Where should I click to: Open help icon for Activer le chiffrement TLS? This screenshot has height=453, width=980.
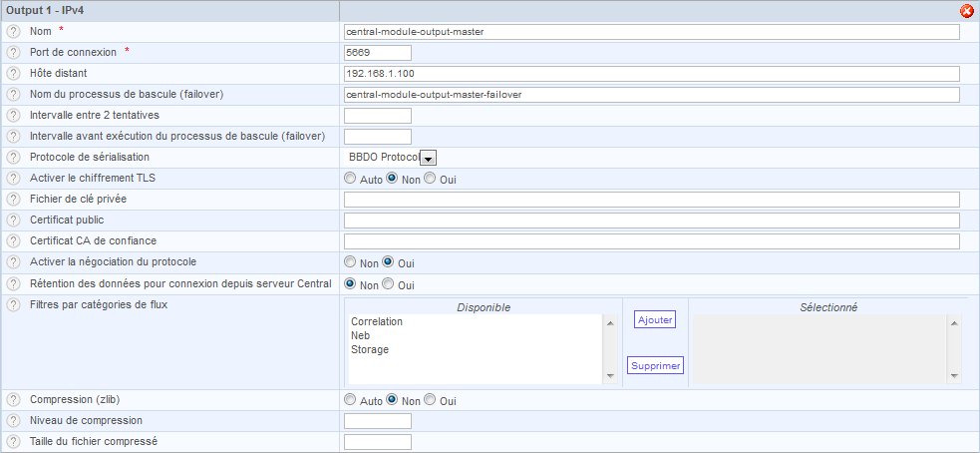tap(13, 178)
